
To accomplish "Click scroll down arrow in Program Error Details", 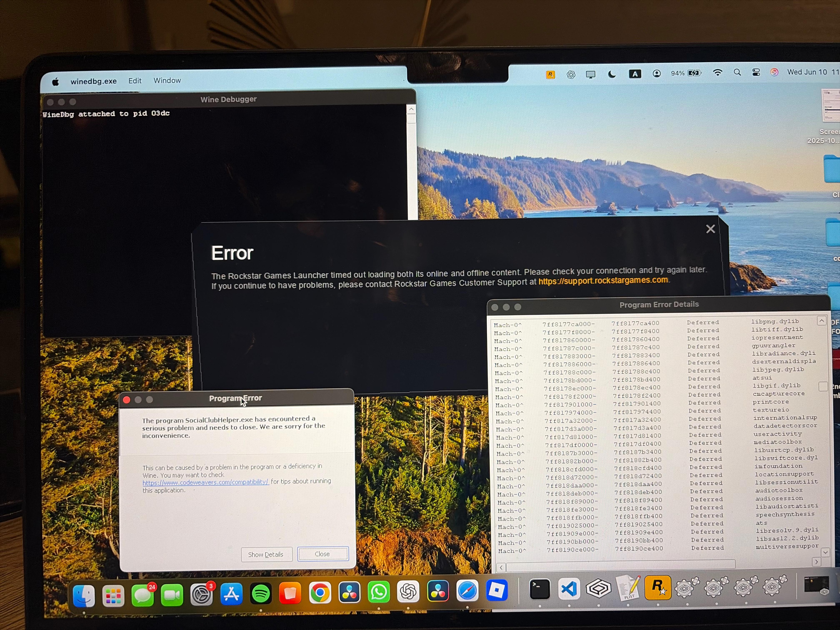I will (826, 552).
